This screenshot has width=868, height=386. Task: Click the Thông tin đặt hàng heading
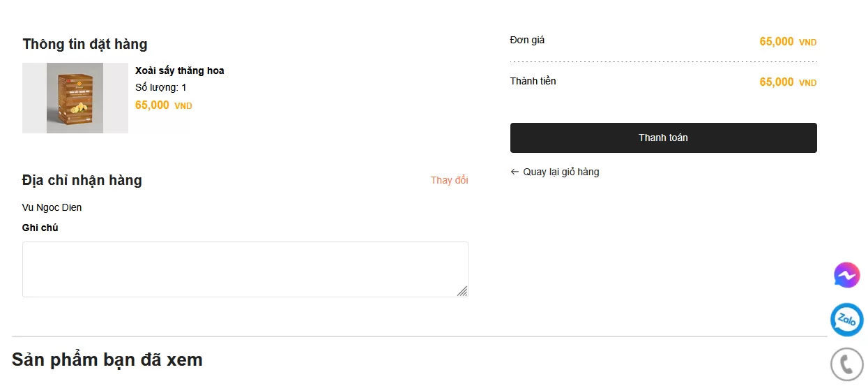(84, 44)
